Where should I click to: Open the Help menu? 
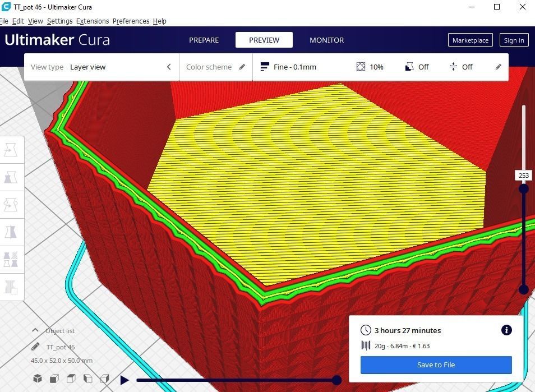click(160, 21)
